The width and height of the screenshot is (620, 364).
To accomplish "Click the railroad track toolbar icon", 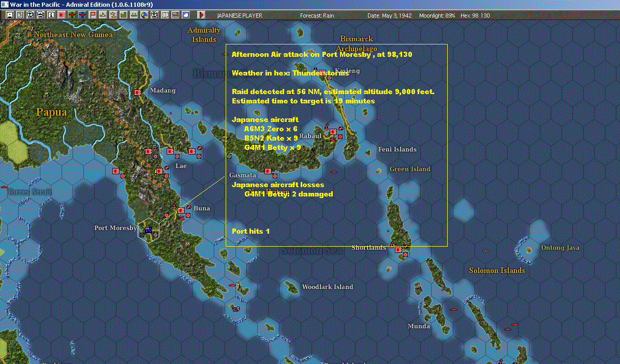I will tap(175, 15).
